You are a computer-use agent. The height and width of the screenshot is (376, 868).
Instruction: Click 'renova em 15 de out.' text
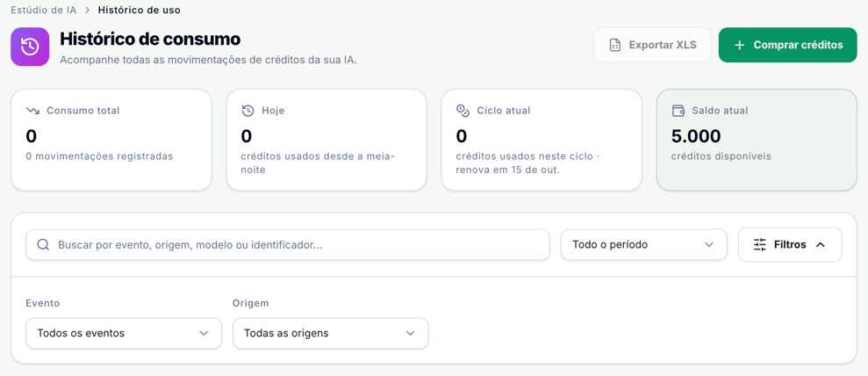(x=508, y=170)
